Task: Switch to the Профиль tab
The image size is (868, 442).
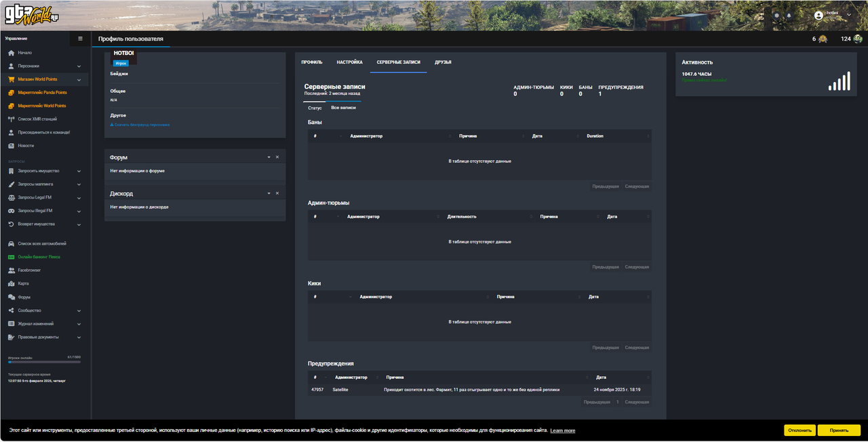Action: [312, 62]
